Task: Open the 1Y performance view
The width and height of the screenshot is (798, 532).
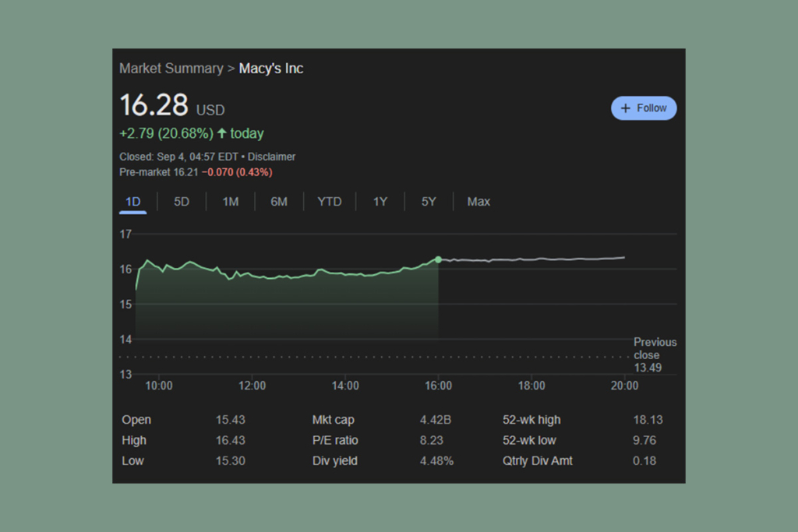Action: 380,201
